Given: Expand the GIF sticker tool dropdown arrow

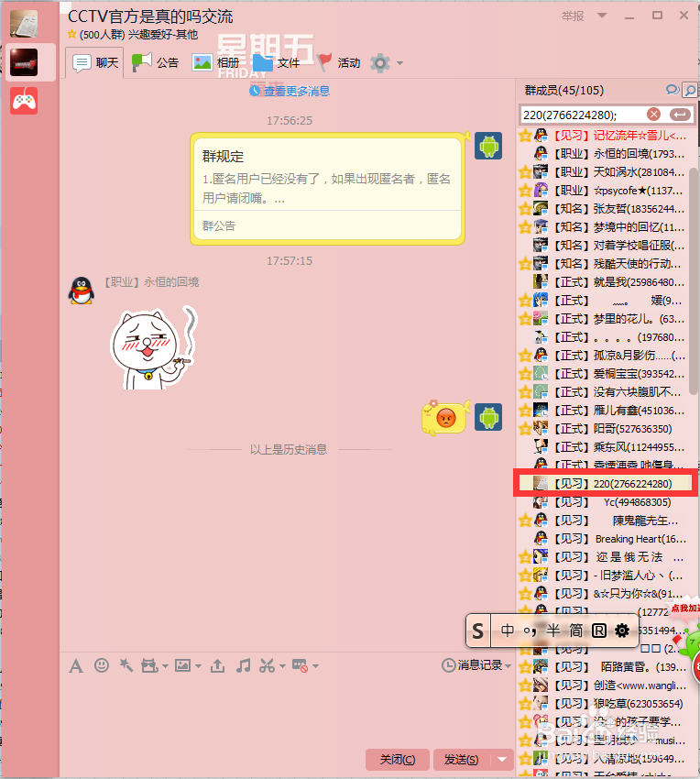Looking at the screenshot, I should (165, 666).
